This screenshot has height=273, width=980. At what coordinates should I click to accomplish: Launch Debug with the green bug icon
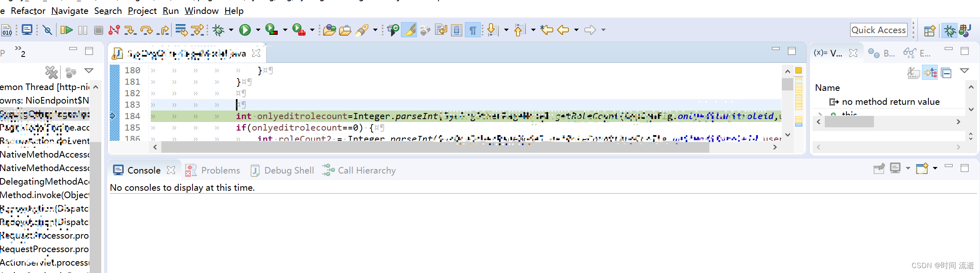coord(219,30)
